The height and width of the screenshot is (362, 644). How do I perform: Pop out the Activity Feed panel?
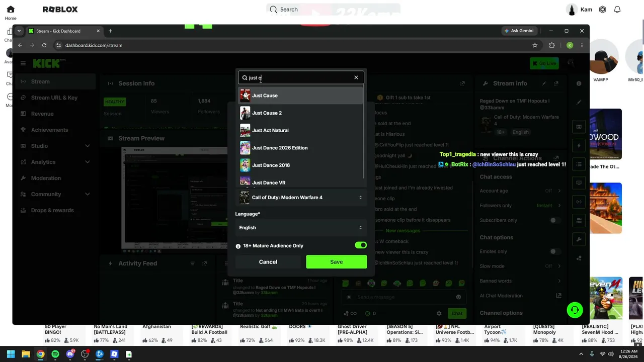coord(204,263)
